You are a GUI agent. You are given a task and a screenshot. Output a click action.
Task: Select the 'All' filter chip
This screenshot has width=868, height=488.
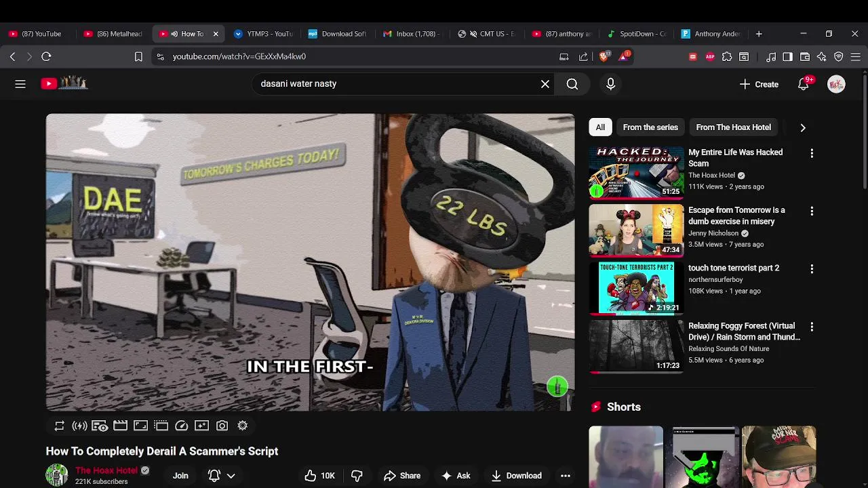600,127
